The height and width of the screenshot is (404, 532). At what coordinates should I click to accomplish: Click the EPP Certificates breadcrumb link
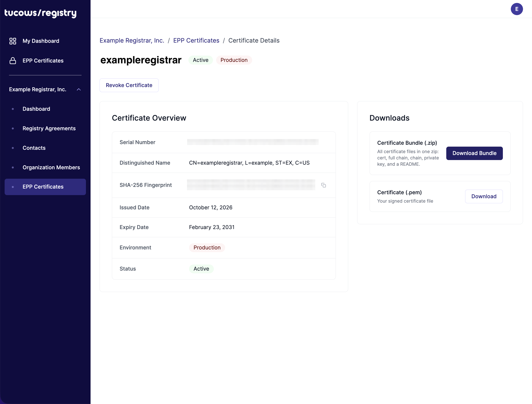click(x=196, y=40)
